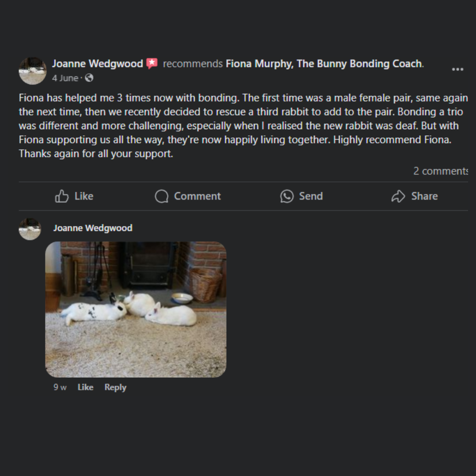Click the Share text label under the post
The height and width of the screenshot is (476, 476).
(424, 196)
